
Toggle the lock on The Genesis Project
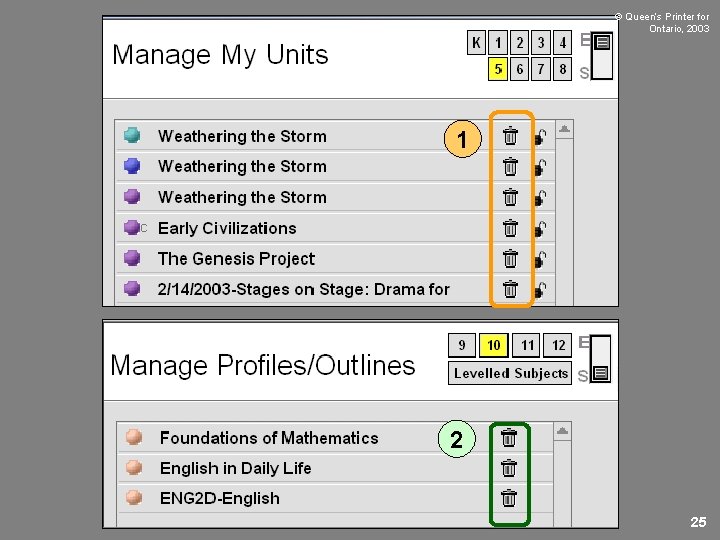(541, 260)
